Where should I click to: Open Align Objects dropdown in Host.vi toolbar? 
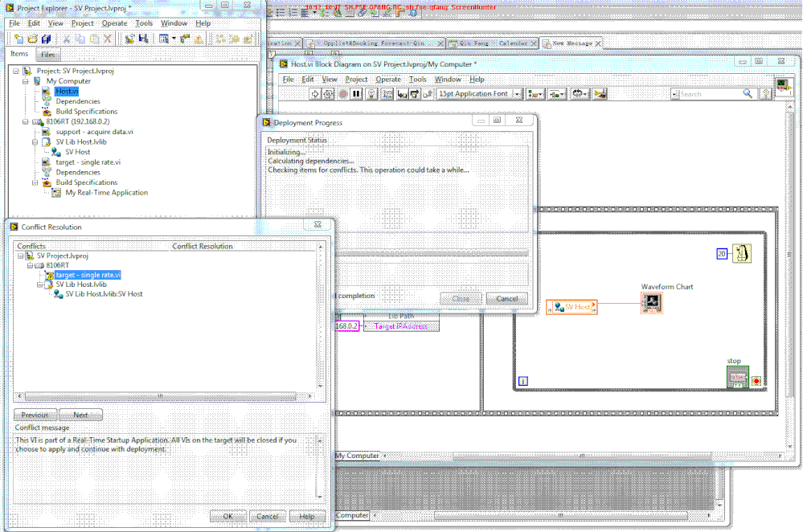535,94
